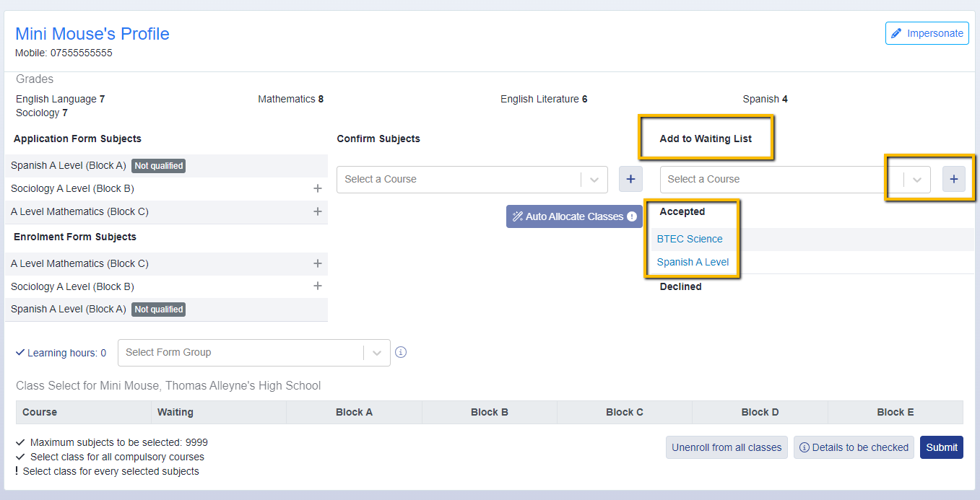
Task: Click Mobile: 07555555555 text
Action: [x=64, y=53]
